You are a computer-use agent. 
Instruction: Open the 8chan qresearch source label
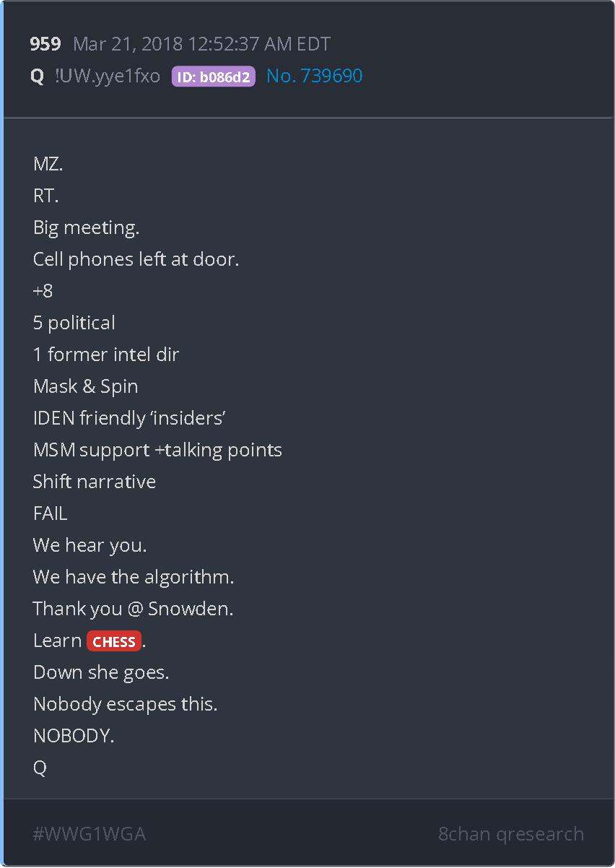pyautogui.click(x=510, y=834)
